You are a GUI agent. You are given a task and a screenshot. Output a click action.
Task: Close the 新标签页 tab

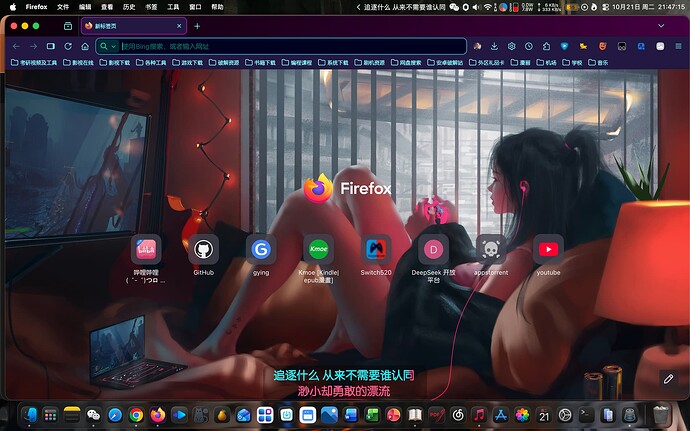point(179,26)
